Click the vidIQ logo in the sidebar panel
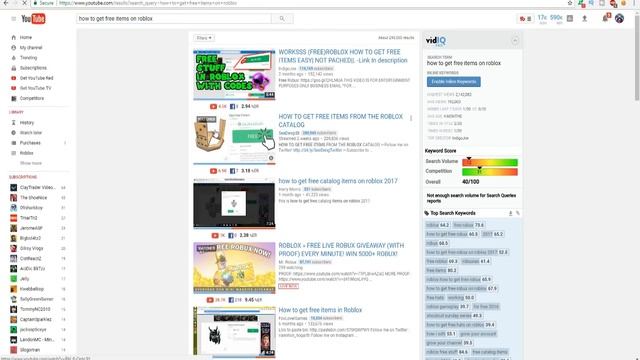The width and height of the screenshot is (640, 360). click(436, 40)
